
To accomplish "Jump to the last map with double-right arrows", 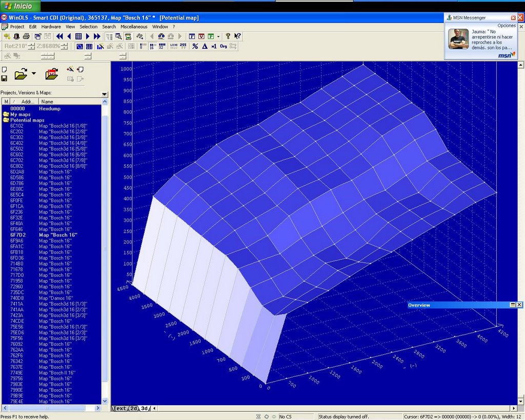I will 97,36.
